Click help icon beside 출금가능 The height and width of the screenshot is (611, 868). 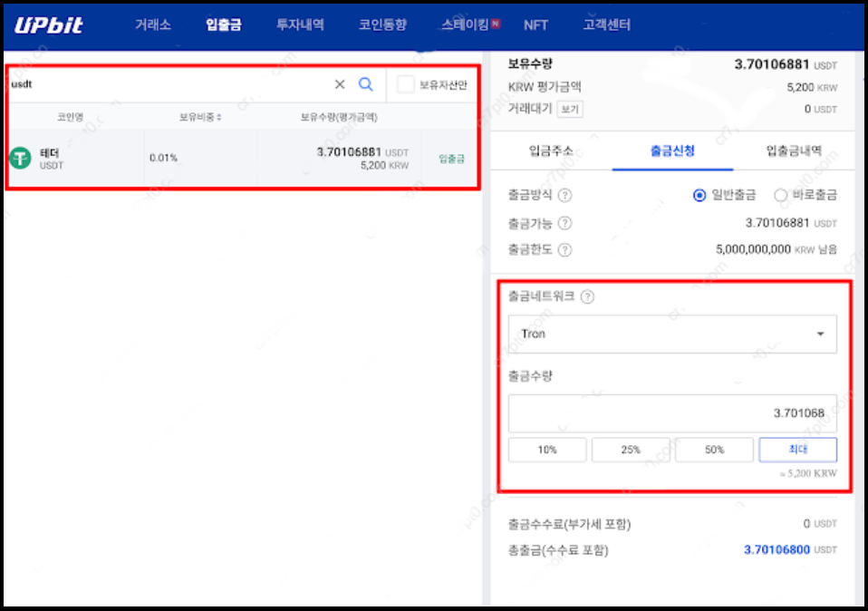[564, 223]
